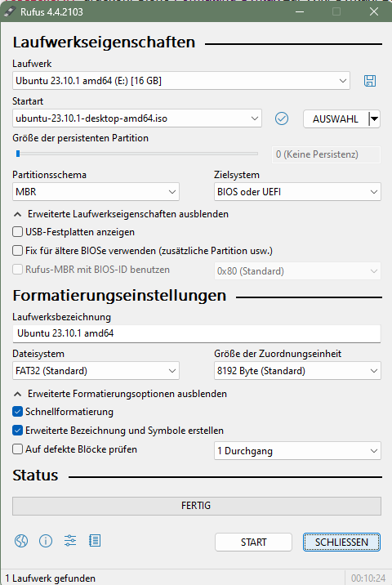Click the SCHLIESSEN button
The width and height of the screenshot is (392, 585).
pos(341,542)
